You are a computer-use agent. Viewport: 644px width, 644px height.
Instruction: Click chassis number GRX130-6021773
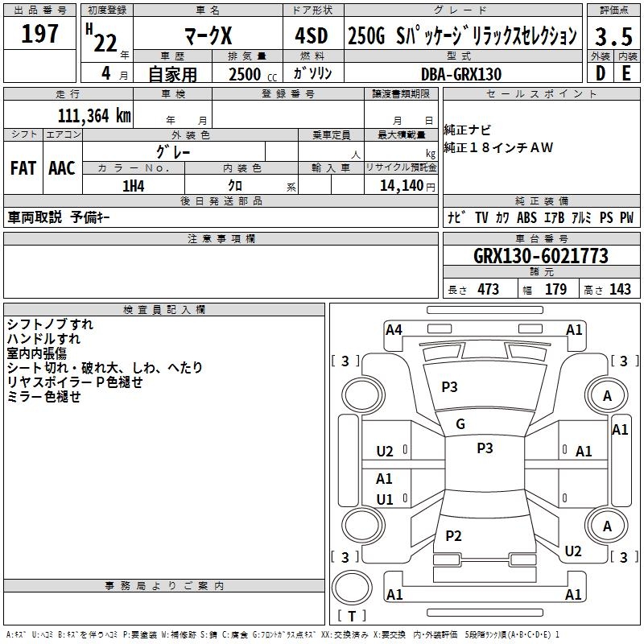coord(540,257)
